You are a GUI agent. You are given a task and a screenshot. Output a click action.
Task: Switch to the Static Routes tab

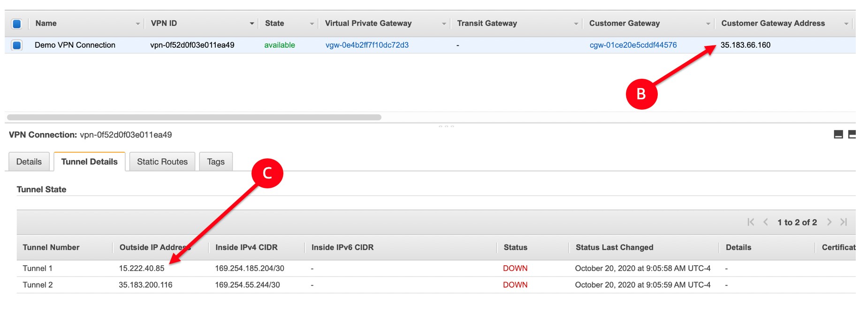point(162,162)
